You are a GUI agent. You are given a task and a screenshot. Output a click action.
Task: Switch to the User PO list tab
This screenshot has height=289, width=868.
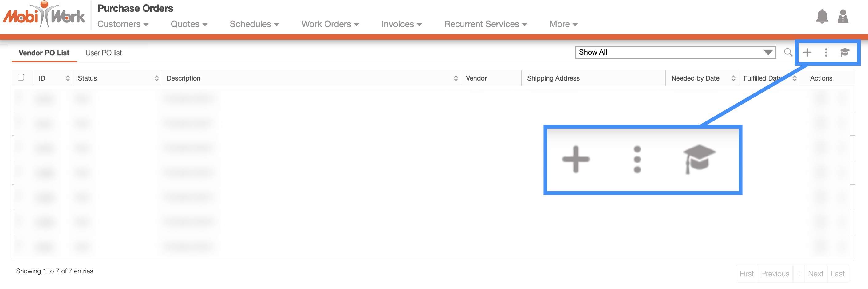click(104, 53)
